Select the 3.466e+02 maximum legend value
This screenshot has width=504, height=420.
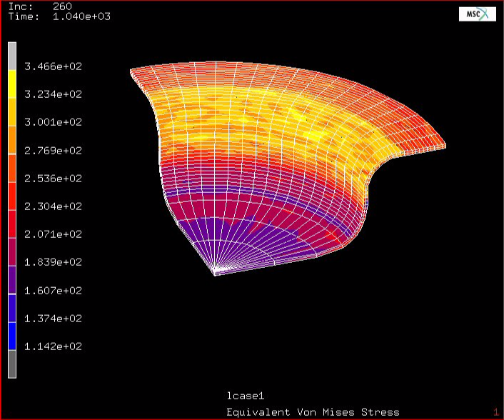pos(54,66)
